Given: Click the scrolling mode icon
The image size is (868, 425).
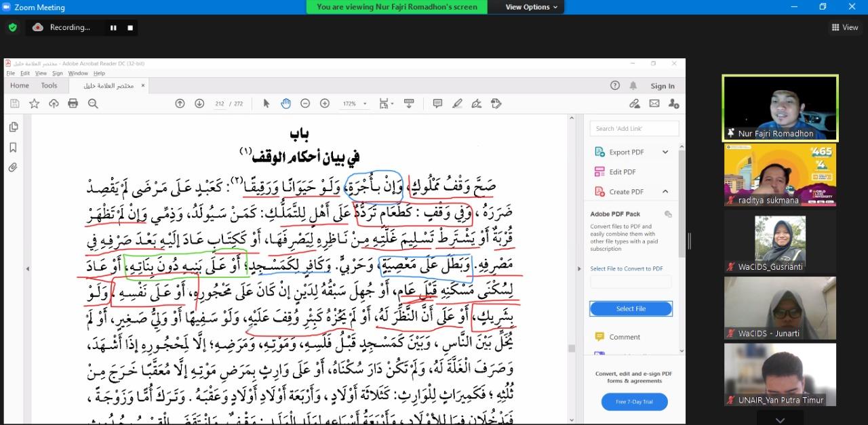Looking at the screenshot, I should click(x=409, y=104).
